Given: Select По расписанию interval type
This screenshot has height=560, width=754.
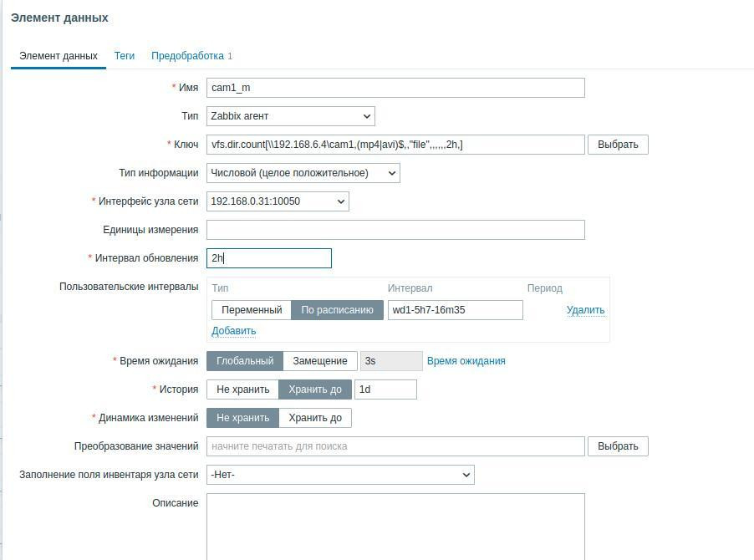Looking at the screenshot, I should 338,309.
